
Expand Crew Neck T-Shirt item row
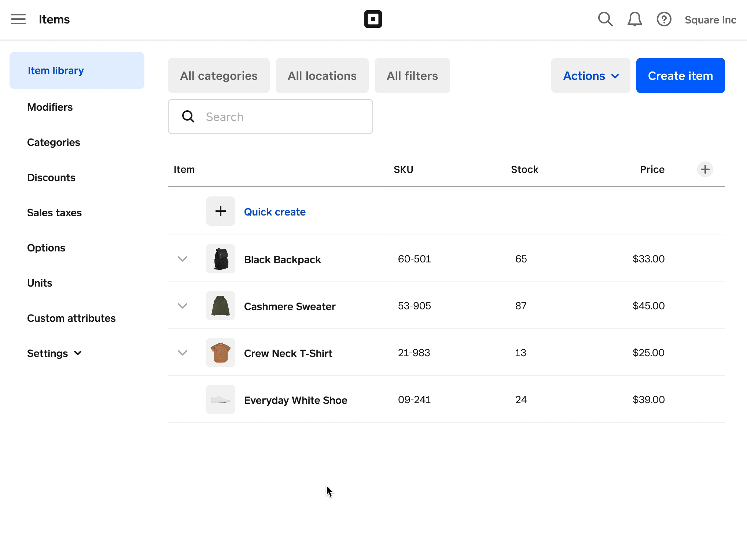(x=182, y=352)
